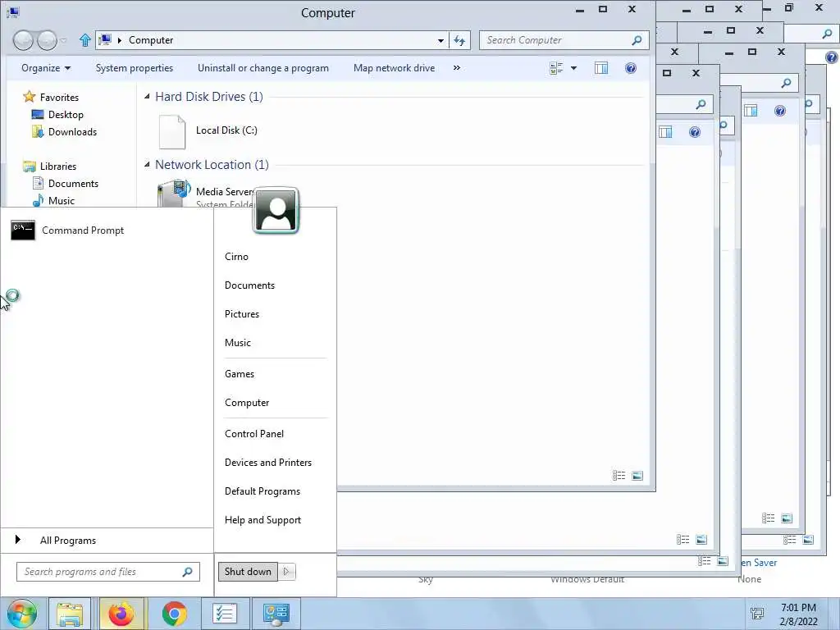Launch Google Chrome from taskbar

tap(174, 614)
